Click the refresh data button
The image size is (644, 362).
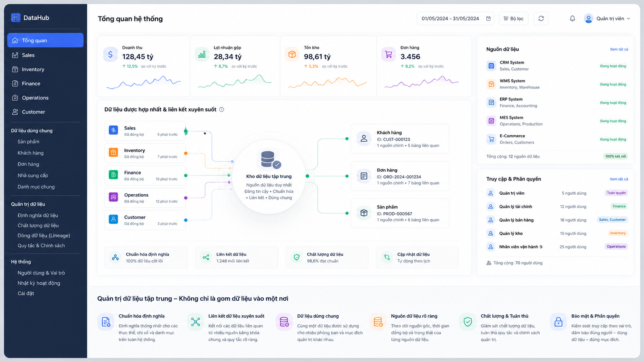[x=541, y=18]
